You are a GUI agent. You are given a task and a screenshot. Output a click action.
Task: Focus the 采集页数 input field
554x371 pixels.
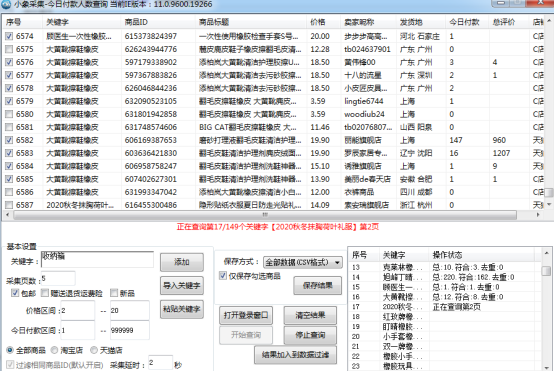click(x=58, y=278)
